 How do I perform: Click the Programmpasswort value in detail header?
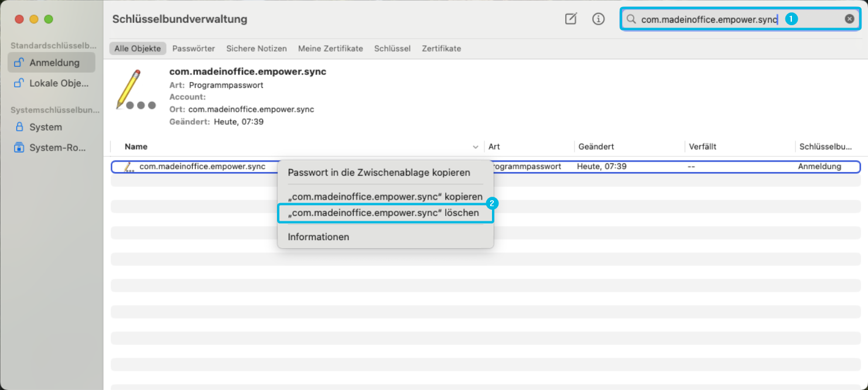pyautogui.click(x=226, y=85)
